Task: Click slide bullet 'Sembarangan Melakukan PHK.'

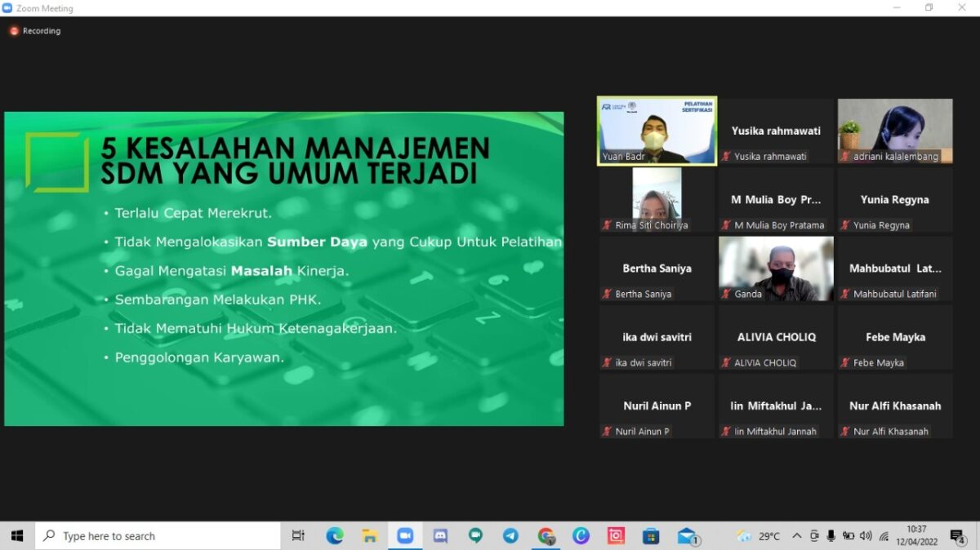Action: tap(218, 299)
